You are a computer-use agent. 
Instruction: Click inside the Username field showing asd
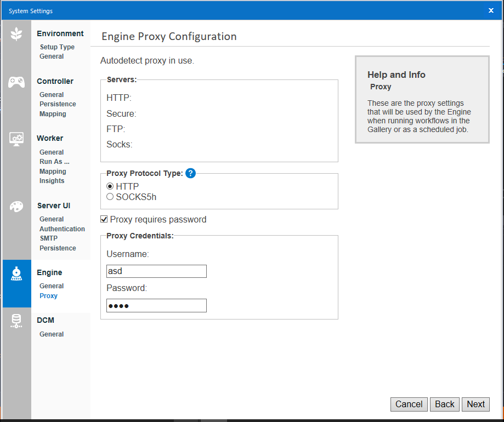click(156, 271)
